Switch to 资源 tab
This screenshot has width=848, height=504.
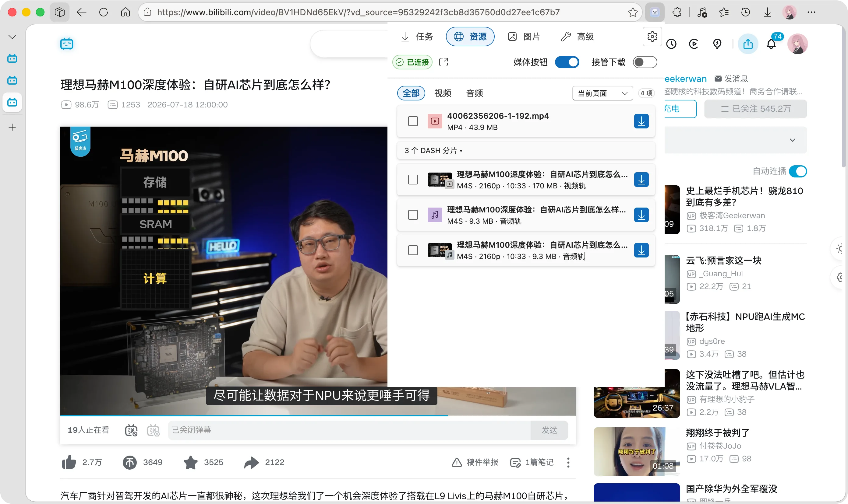pyautogui.click(x=470, y=36)
